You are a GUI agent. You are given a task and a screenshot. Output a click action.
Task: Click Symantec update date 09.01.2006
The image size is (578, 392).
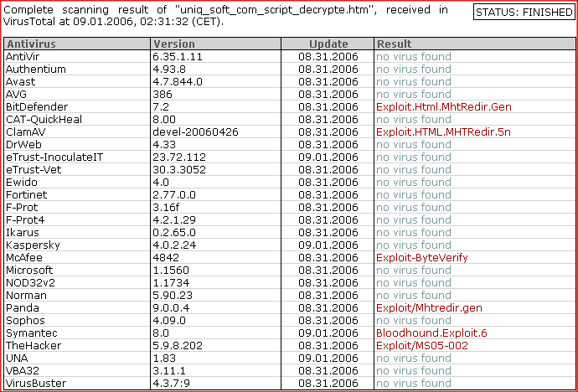328,333
